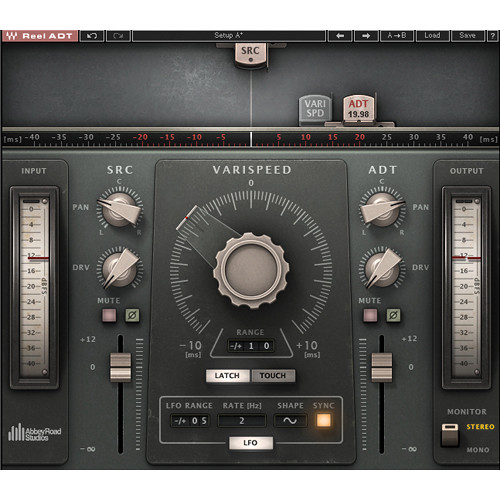This screenshot has width=500, height=500.
Task: Flip the Stereo/Mono monitor switch
Action: pos(450,435)
